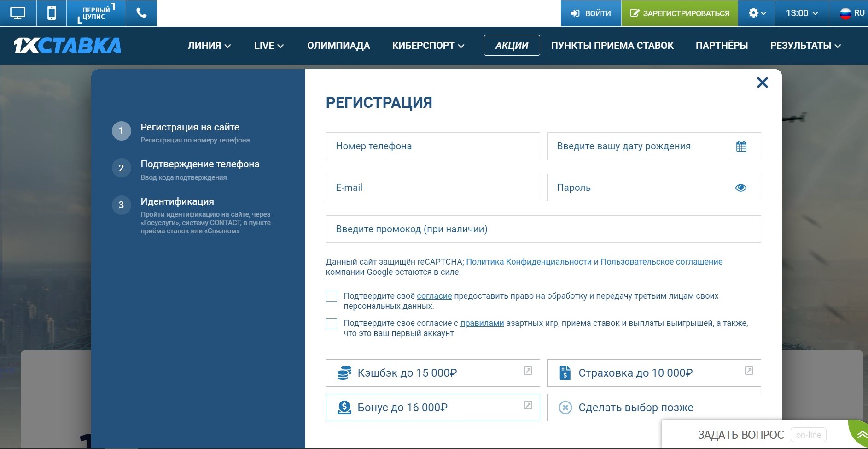The height and width of the screenshot is (449, 868).
Task: Open the mobile app icon
Action: (52, 13)
